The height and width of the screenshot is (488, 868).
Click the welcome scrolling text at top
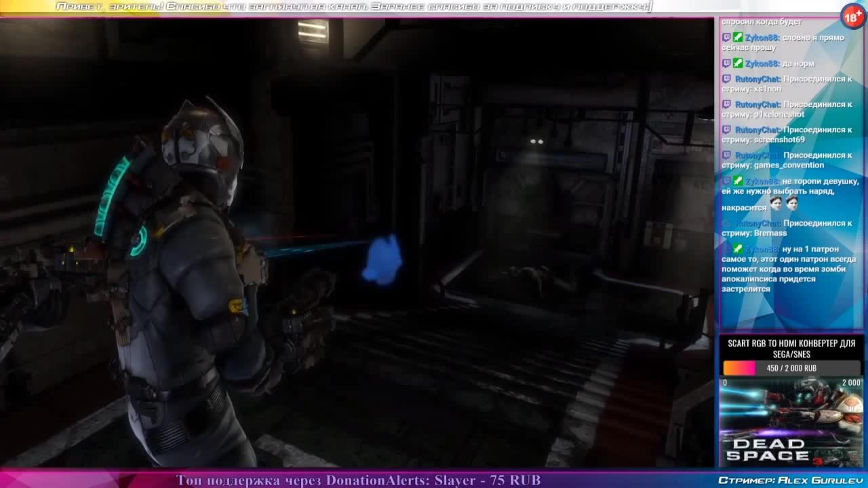354,7
